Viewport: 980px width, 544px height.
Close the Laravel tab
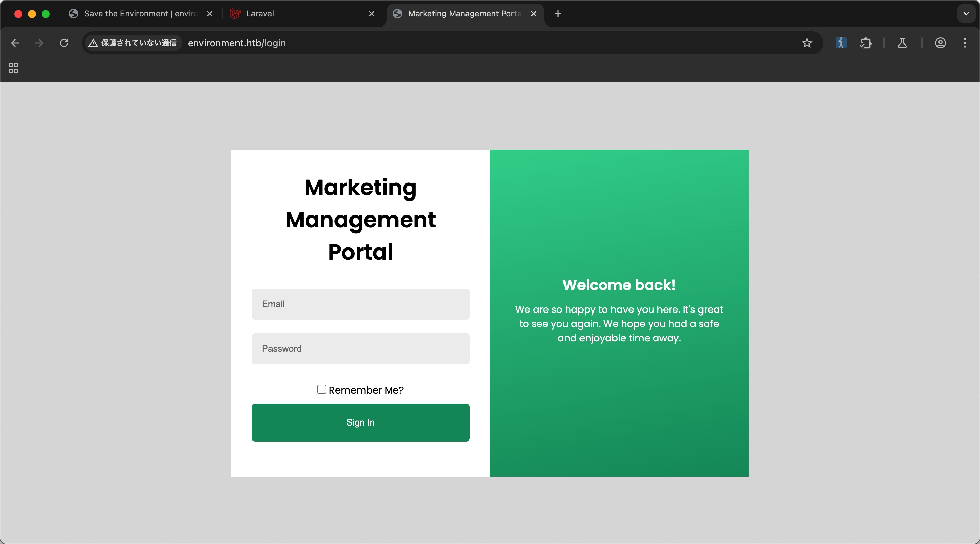click(371, 14)
